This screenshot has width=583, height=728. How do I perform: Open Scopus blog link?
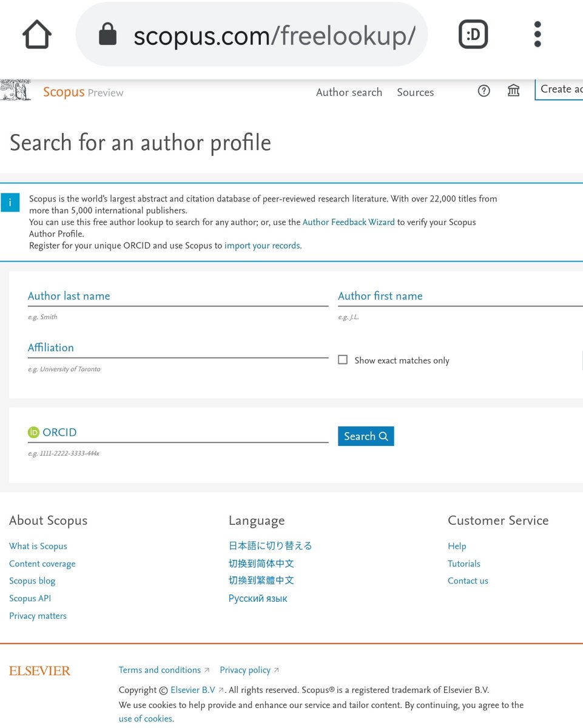[32, 581]
